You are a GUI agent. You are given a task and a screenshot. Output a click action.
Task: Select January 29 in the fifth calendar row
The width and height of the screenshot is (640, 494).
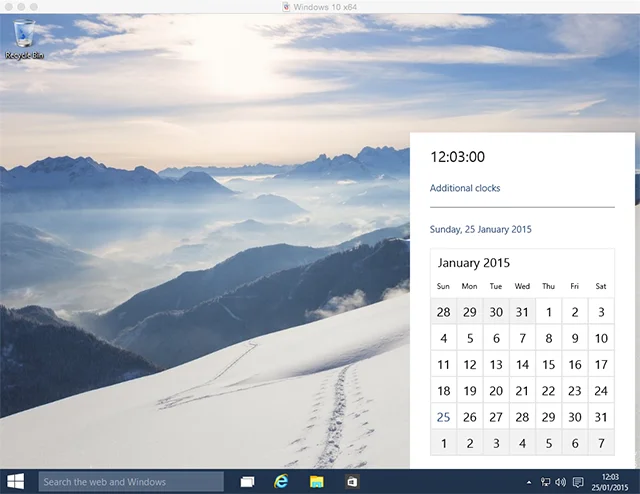(x=549, y=417)
